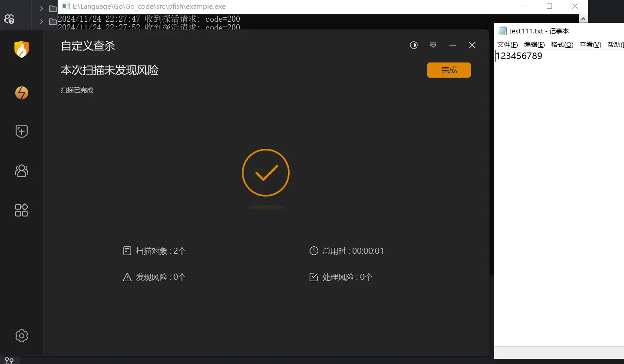624x364 pixels.
Task: Toggle the half-circle theme icon
Action: coord(414,45)
